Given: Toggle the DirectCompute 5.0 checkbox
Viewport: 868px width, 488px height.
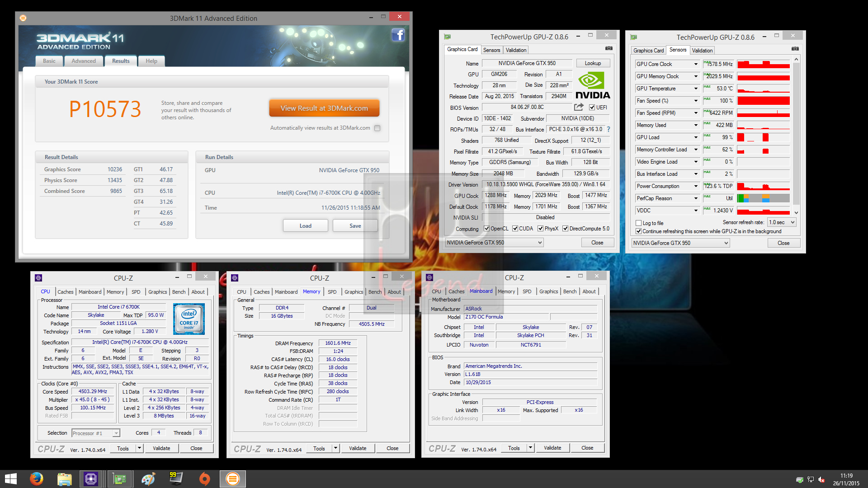Looking at the screenshot, I should [565, 229].
